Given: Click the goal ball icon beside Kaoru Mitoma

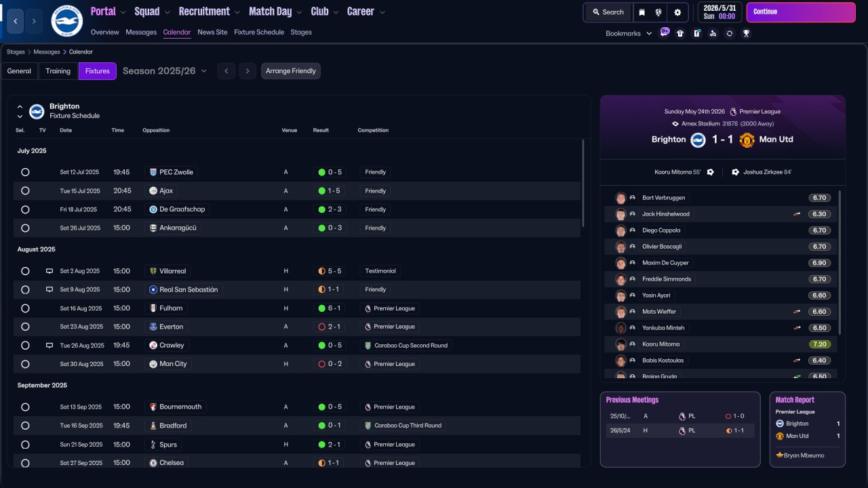Looking at the screenshot, I should (710, 172).
